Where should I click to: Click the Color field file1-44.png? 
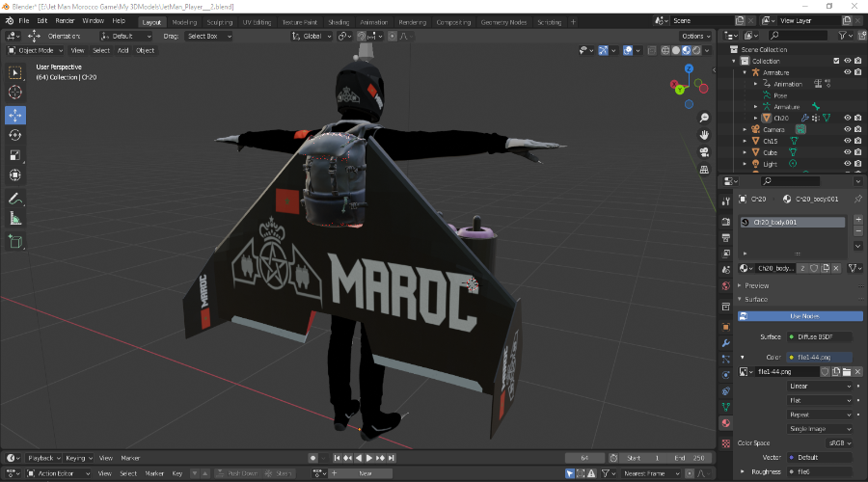coord(818,357)
